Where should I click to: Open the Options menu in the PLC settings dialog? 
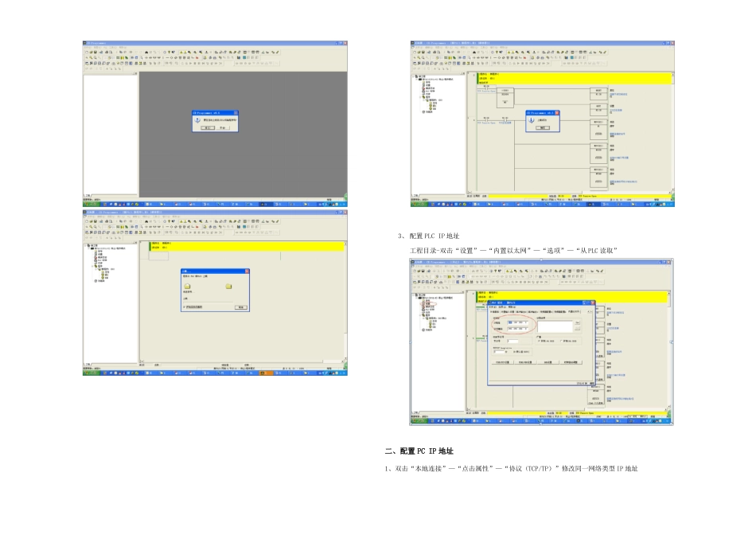point(502,307)
